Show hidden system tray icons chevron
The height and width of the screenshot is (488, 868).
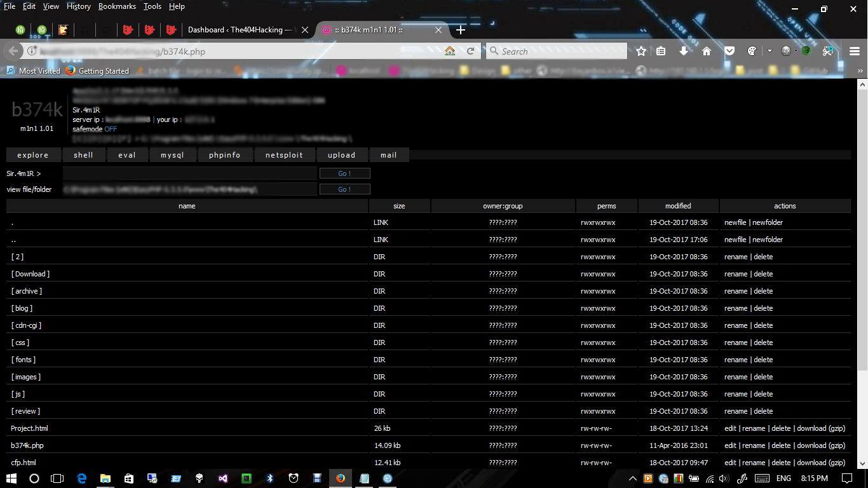pos(632,478)
